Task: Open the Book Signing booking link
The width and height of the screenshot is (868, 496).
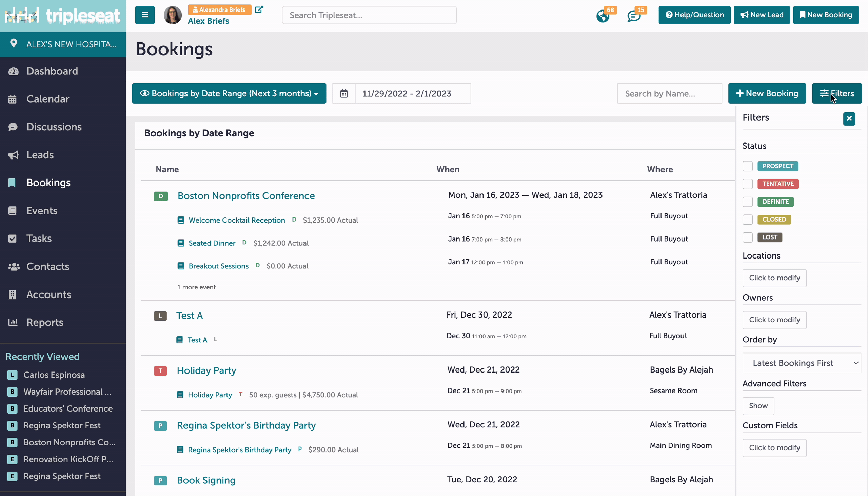Action: pyautogui.click(x=206, y=480)
